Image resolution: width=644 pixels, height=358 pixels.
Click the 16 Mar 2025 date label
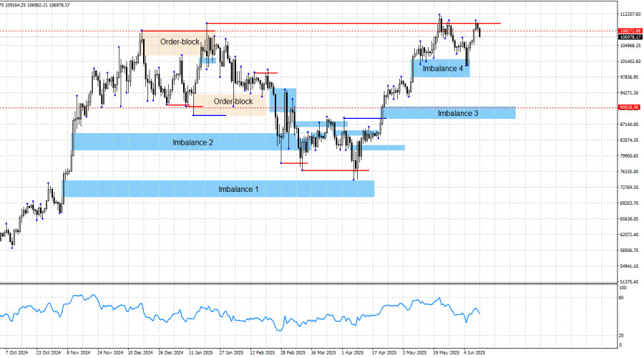[x=323, y=353]
